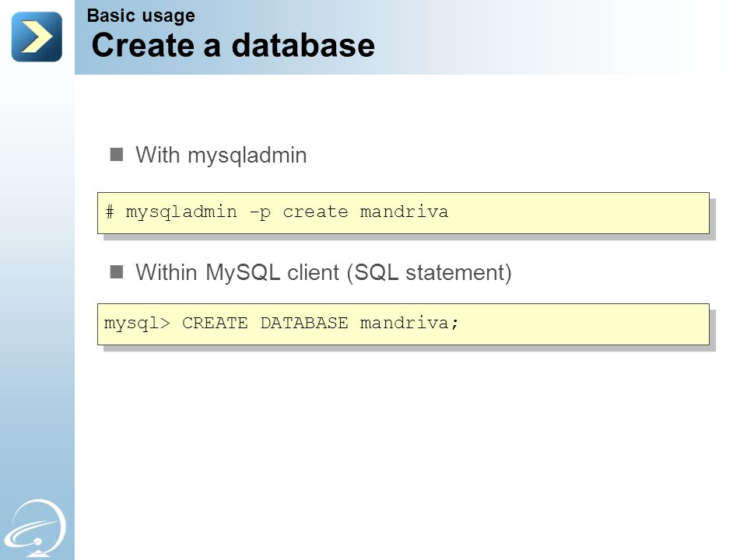The image size is (747, 560).
Task: Select the mysqladmin word in the command
Action: [181, 212]
